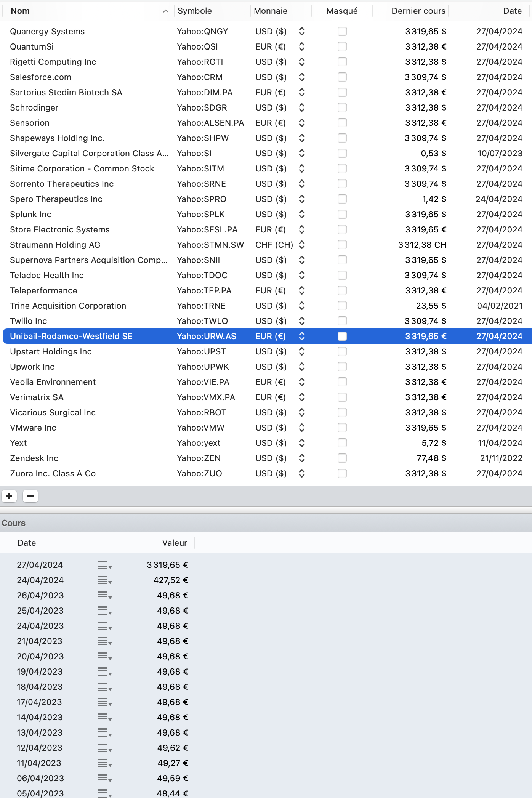Open calendar picker icon for 06/04/2023 quote
532x798 pixels.
[104, 779]
